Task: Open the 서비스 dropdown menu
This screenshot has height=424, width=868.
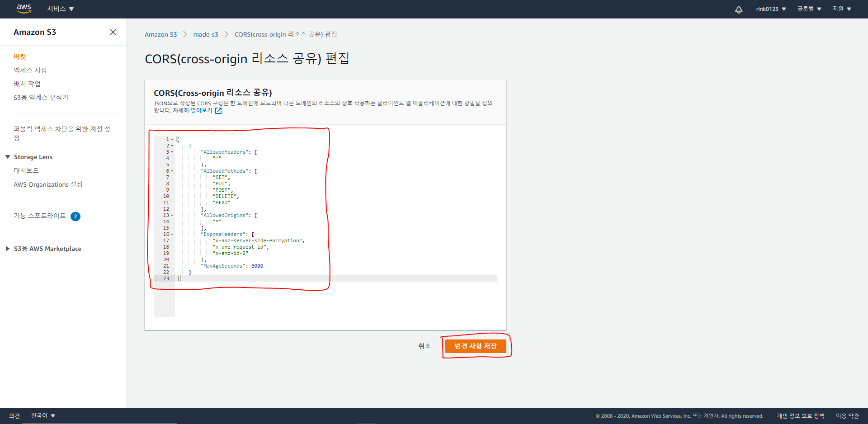Action: (x=61, y=9)
